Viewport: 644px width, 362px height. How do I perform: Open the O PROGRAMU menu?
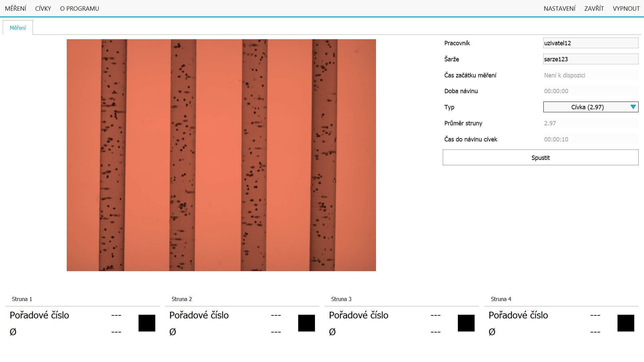79,8
